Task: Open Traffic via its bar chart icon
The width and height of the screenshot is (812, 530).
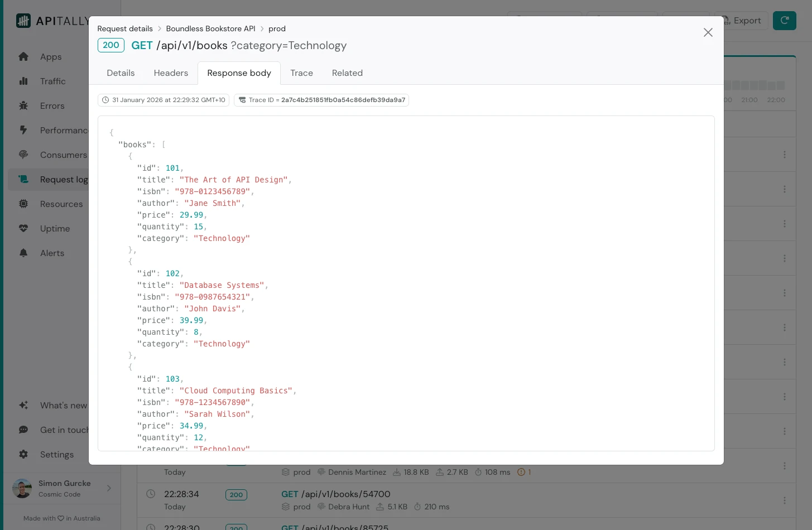Action: point(23,81)
